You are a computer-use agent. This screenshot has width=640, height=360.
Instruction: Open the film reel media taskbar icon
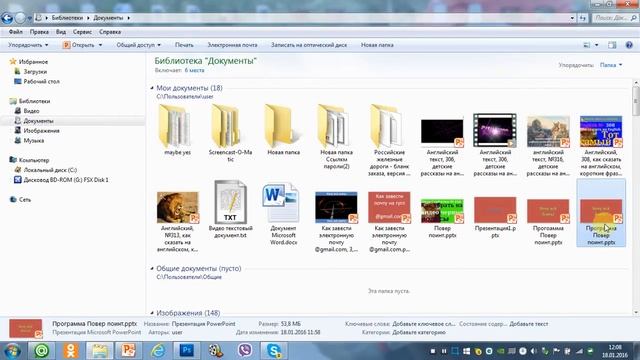pos(216,351)
